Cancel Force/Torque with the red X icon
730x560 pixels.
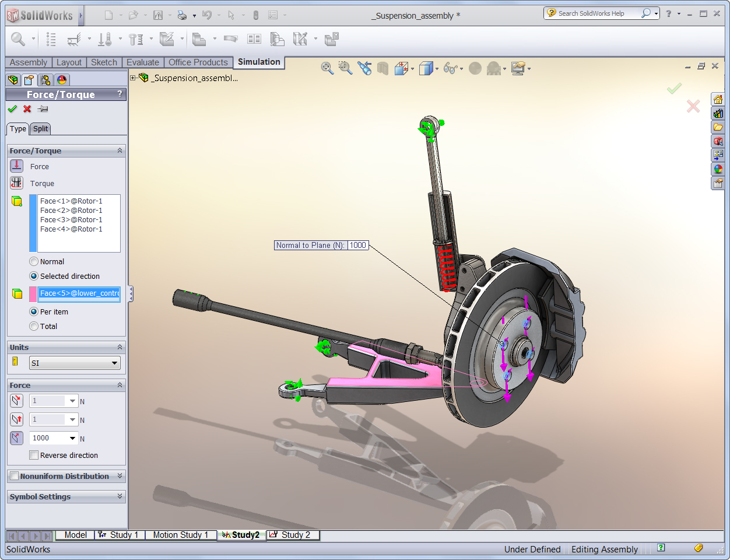pyautogui.click(x=27, y=109)
